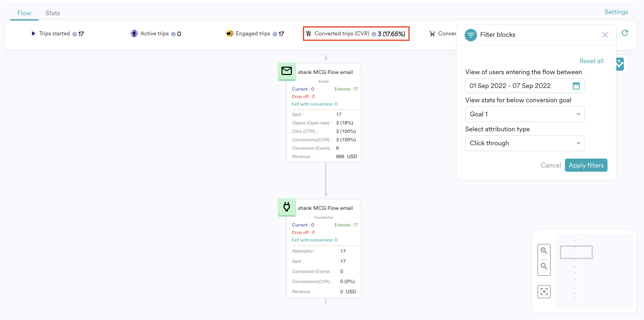Image resolution: width=644 pixels, height=320 pixels.
Task: Click the fit-to-screen icon
Action: (544, 291)
